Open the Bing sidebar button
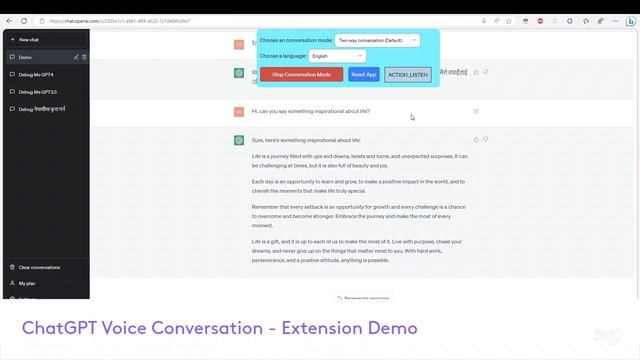 point(631,21)
